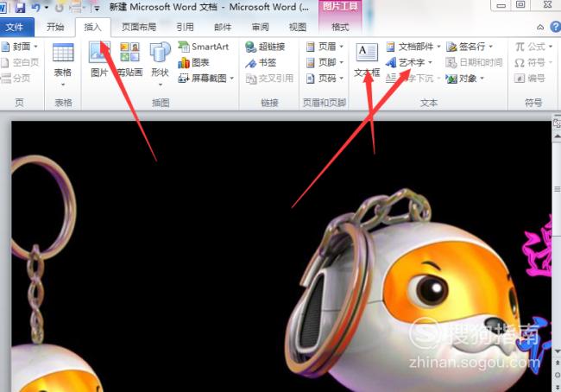Expand the undo history dropdown arrow
561x392 pixels.
(x=47, y=8)
